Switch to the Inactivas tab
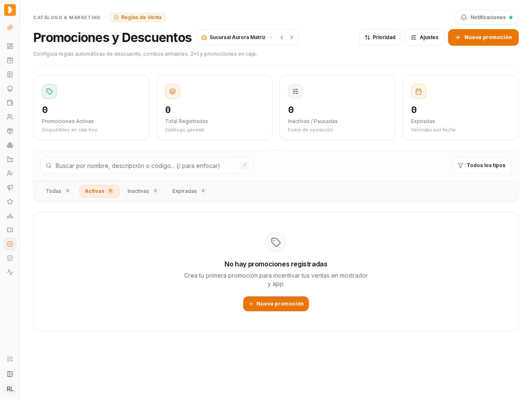 (x=143, y=191)
